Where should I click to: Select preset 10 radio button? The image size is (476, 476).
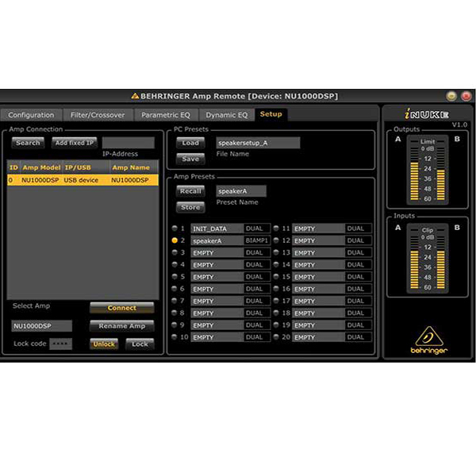[175, 337]
